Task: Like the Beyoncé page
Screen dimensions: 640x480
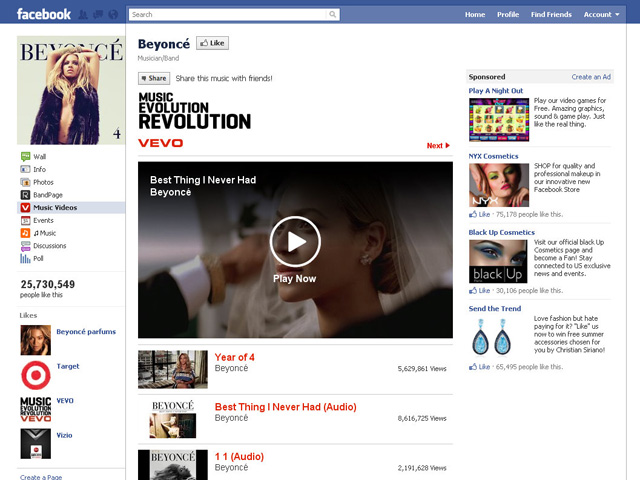Action: coord(212,43)
